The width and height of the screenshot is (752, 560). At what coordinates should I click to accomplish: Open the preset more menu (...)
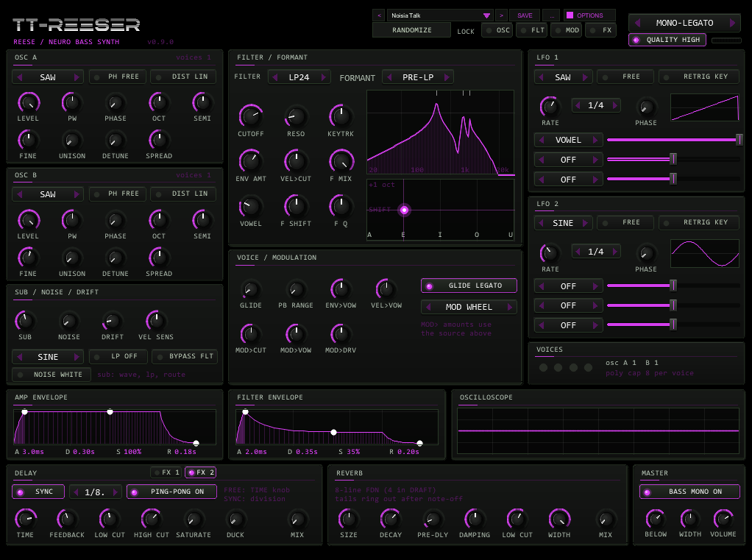pos(552,15)
